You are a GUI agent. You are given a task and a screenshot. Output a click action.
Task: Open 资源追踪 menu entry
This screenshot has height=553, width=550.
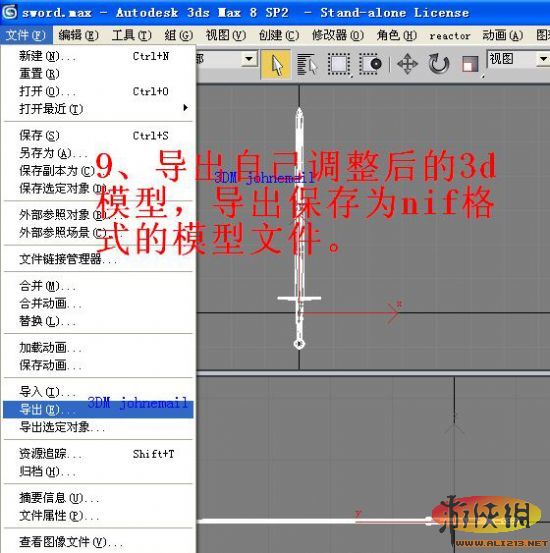tap(98, 454)
